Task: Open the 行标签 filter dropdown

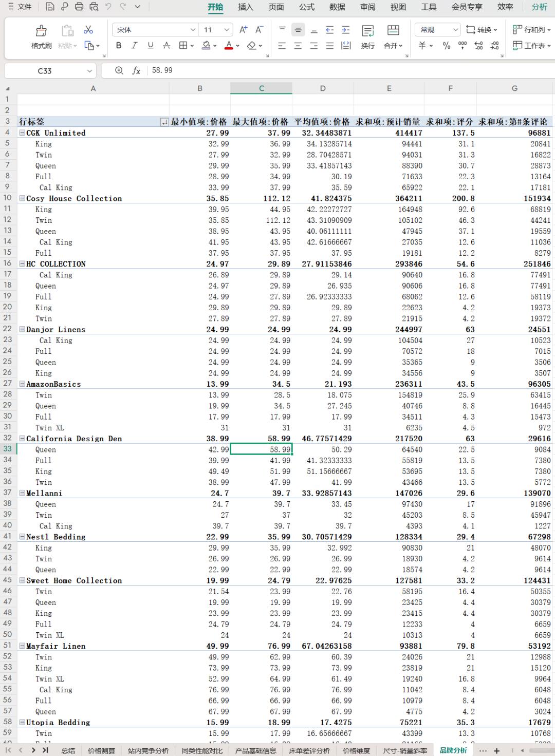Action: pyautogui.click(x=164, y=122)
